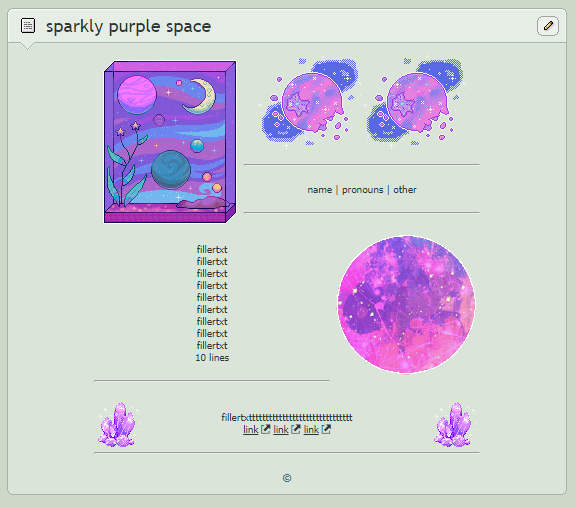This screenshot has height=508, width=576.
Task: Click the external-link icon after third link
Action: click(x=326, y=429)
